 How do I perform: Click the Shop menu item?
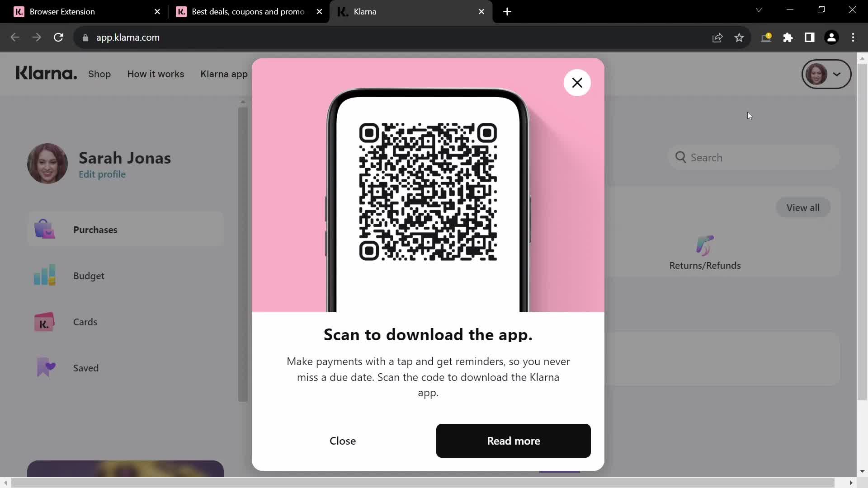coord(99,73)
